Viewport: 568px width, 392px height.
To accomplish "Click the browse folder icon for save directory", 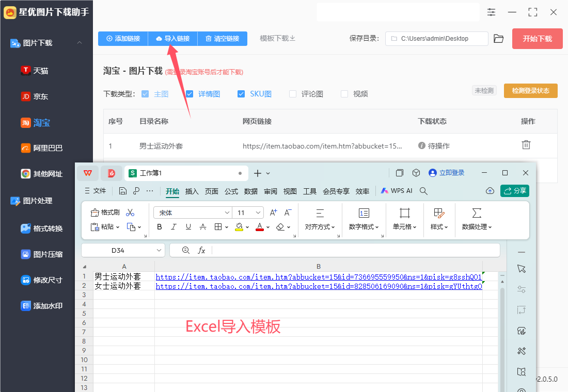I will tap(499, 39).
